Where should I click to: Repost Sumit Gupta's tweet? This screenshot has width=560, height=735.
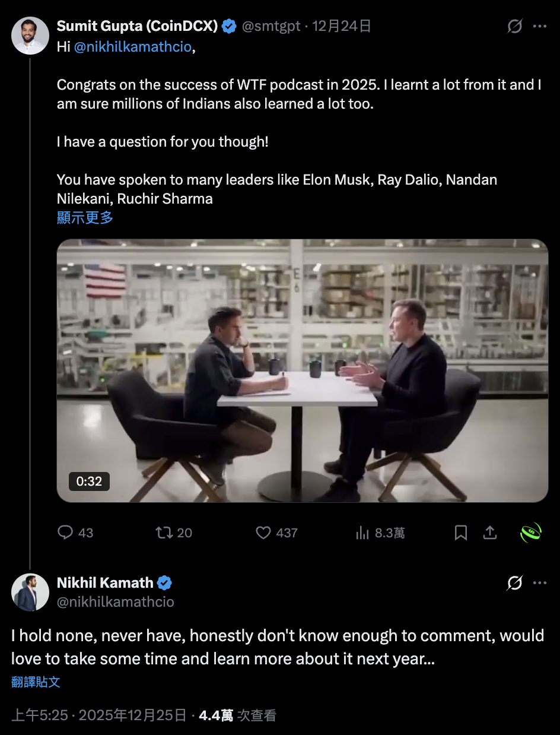(164, 533)
